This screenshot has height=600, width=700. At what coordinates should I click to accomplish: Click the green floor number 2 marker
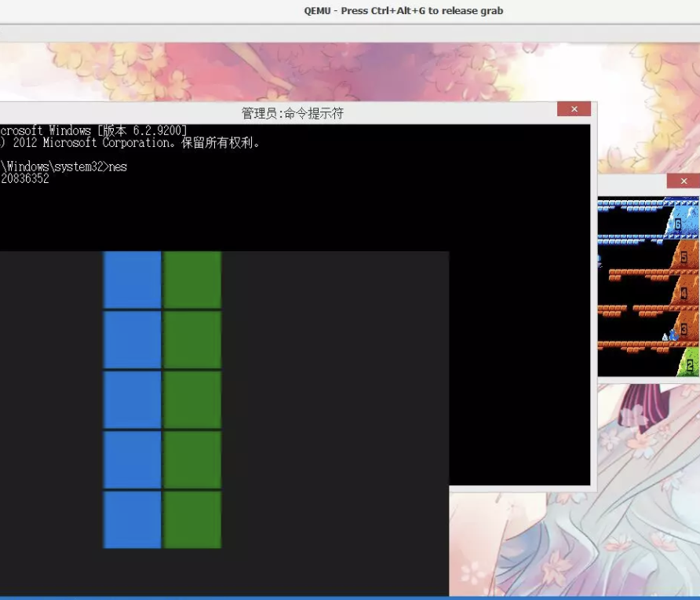689,365
